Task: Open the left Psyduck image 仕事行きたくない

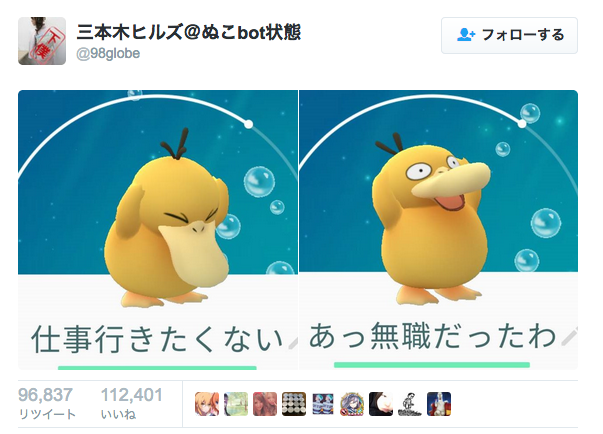Action: coord(158,230)
